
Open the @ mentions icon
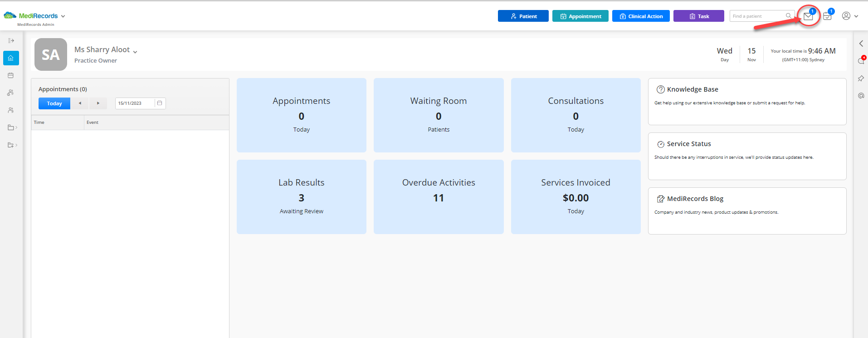(861, 96)
